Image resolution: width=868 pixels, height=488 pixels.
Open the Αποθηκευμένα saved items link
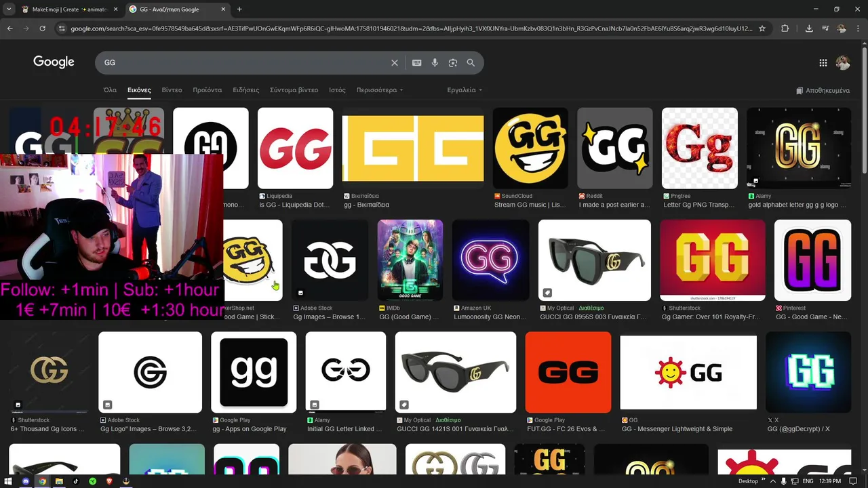[x=823, y=90]
